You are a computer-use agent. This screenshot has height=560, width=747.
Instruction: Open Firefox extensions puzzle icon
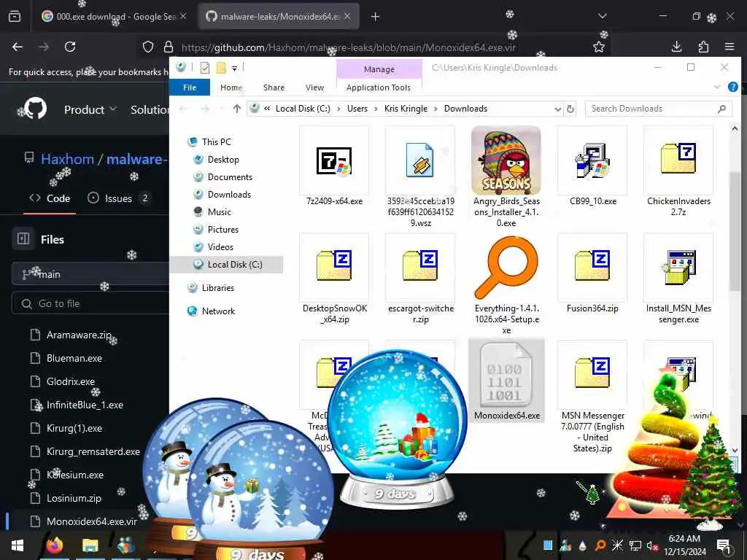tap(703, 47)
